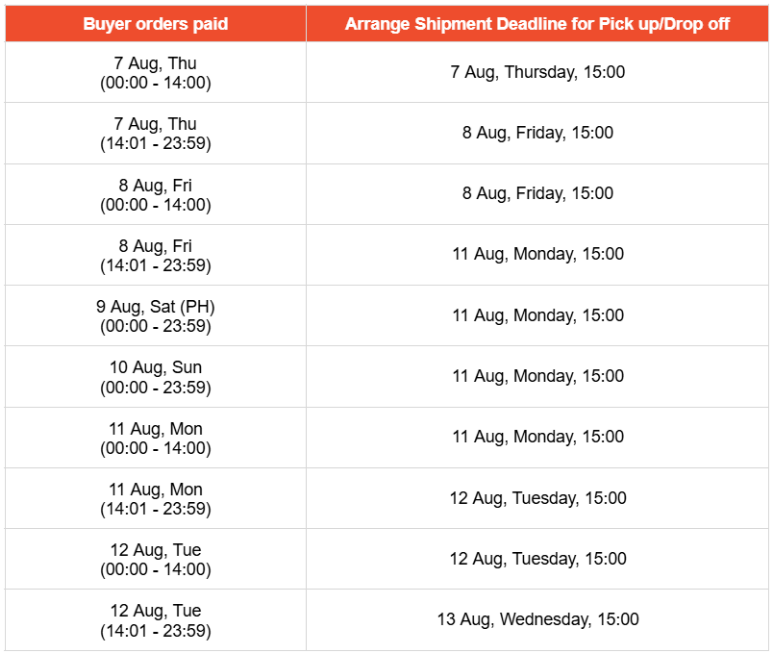This screenshot has width=778, height=654.
Task: Select the '11 Aug, Mon (00:00 - 14:00)' cell
Action: 155,438
